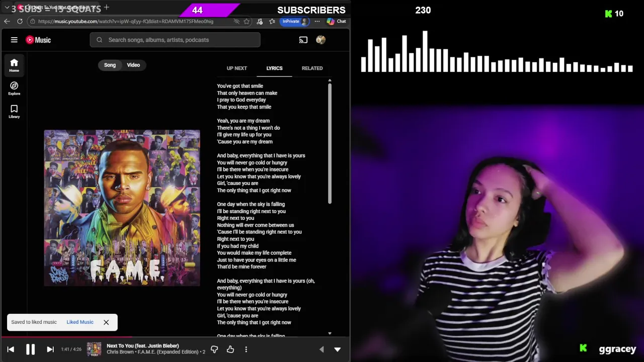Collapse the player page with the down arrow
644x362 pixels.
pyautogui.click(x=338, y=349)
